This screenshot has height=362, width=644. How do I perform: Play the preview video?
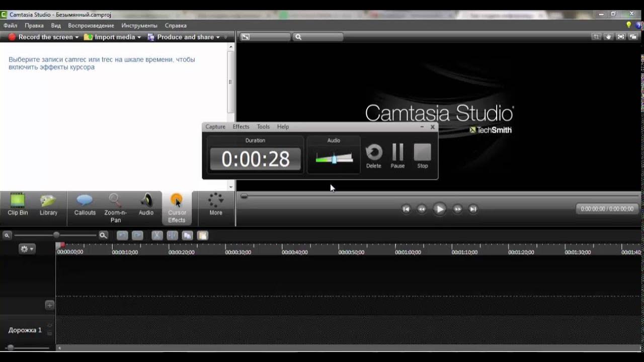[439, 209]
